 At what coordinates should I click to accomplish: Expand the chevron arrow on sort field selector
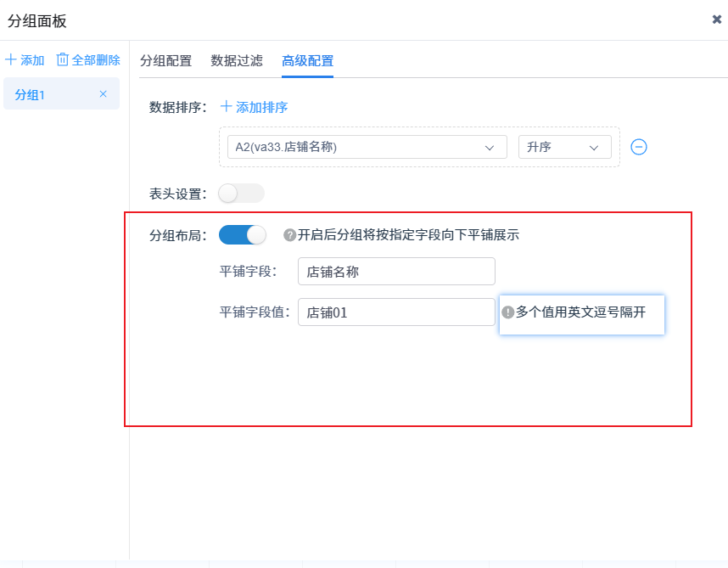[490, 148]
